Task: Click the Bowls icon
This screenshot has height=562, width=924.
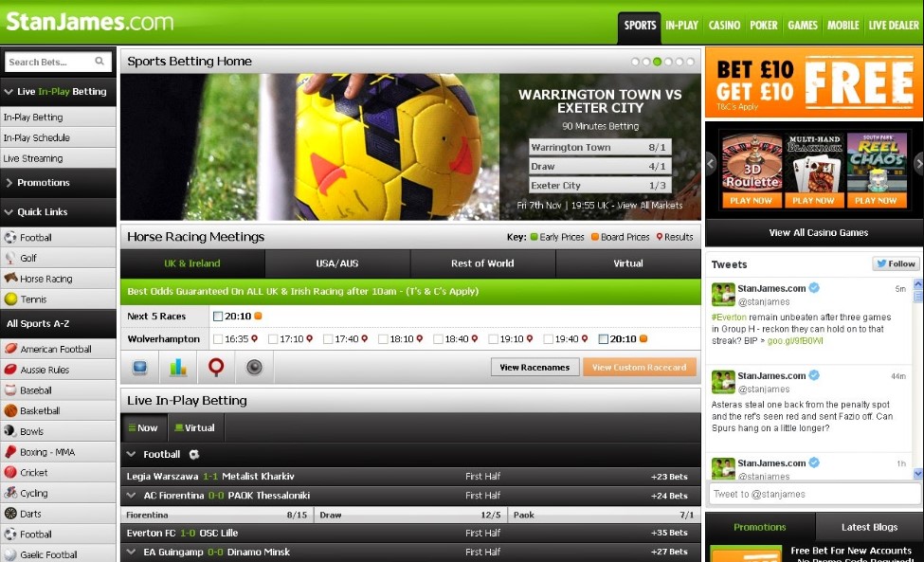Action: point(10,431)
